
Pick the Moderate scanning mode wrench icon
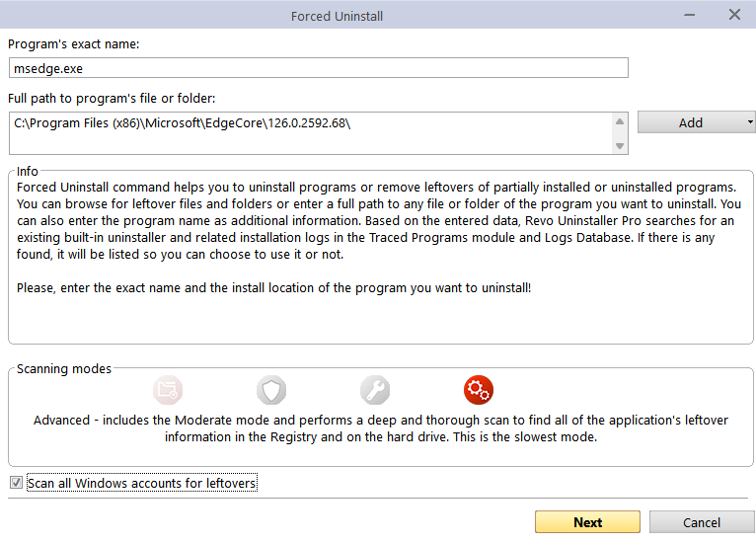[375, 390]
